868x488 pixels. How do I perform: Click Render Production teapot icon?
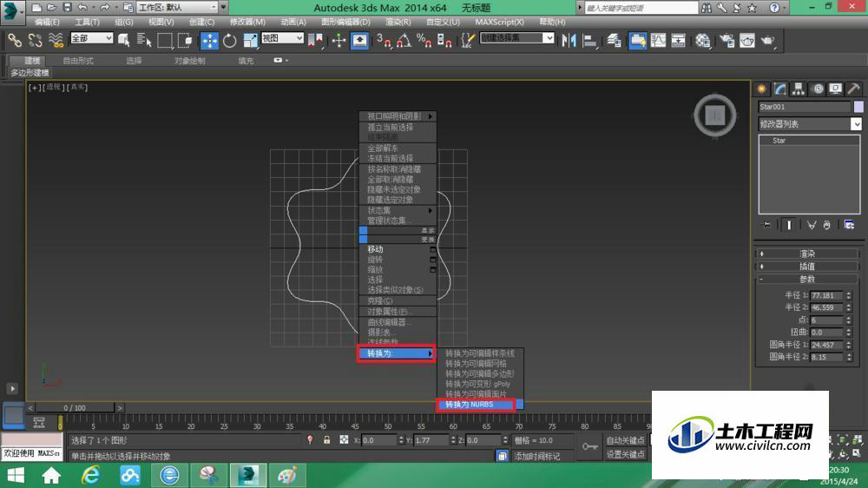pos(768,41)
